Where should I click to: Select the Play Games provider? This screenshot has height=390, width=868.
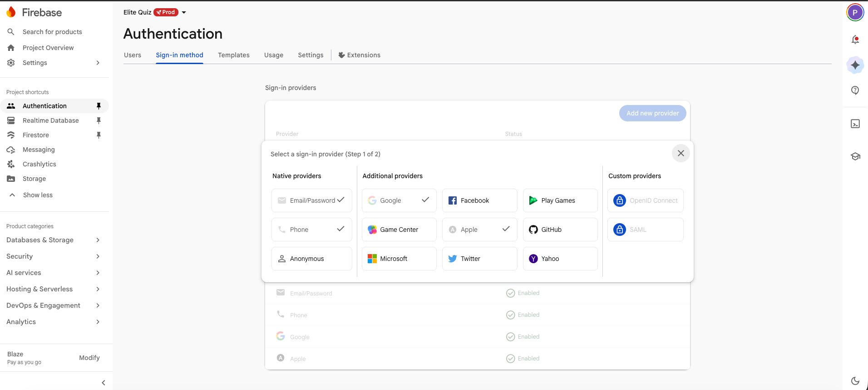click(560, 200)
